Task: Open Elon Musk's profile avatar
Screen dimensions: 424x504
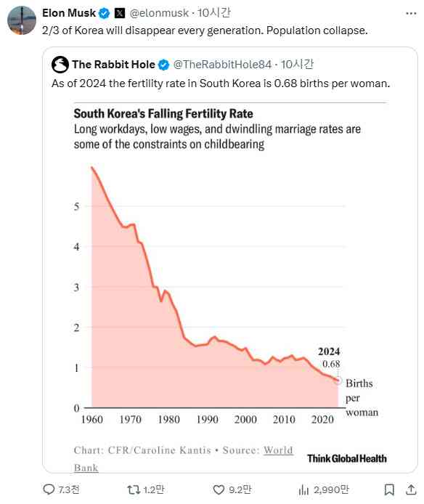Action: point(22,20)
